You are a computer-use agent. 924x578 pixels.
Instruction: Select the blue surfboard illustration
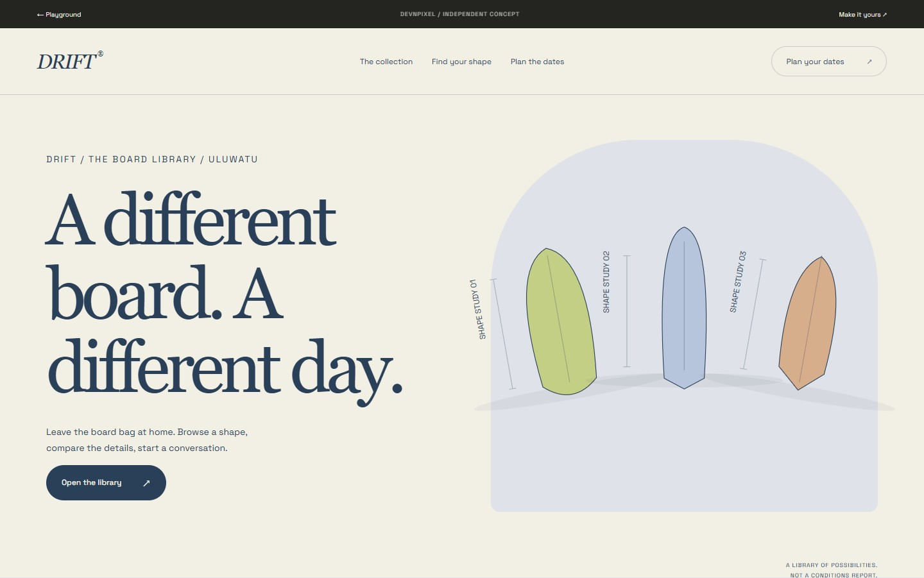(x=684, y=308)
